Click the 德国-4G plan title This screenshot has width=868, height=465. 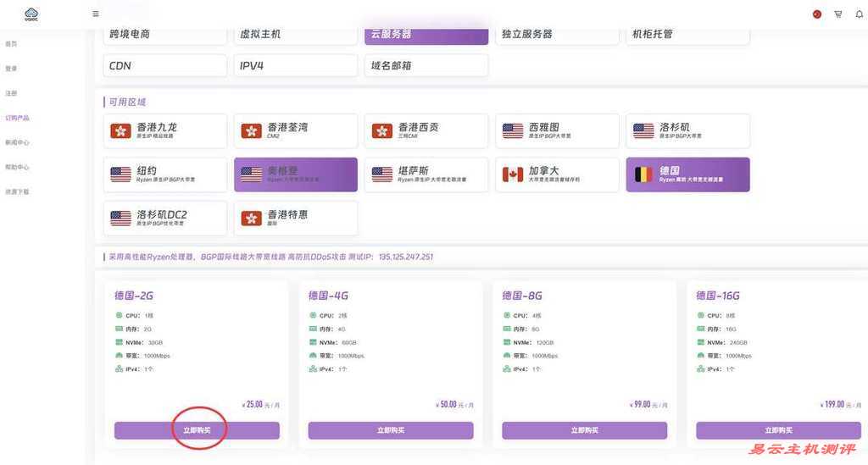tap(328, 296)
